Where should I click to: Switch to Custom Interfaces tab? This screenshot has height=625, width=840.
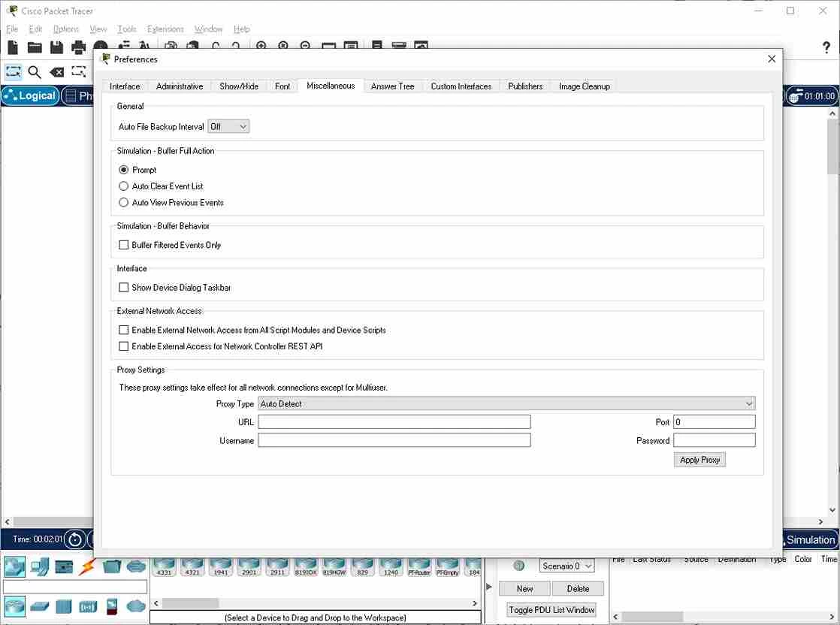(461, 86)
